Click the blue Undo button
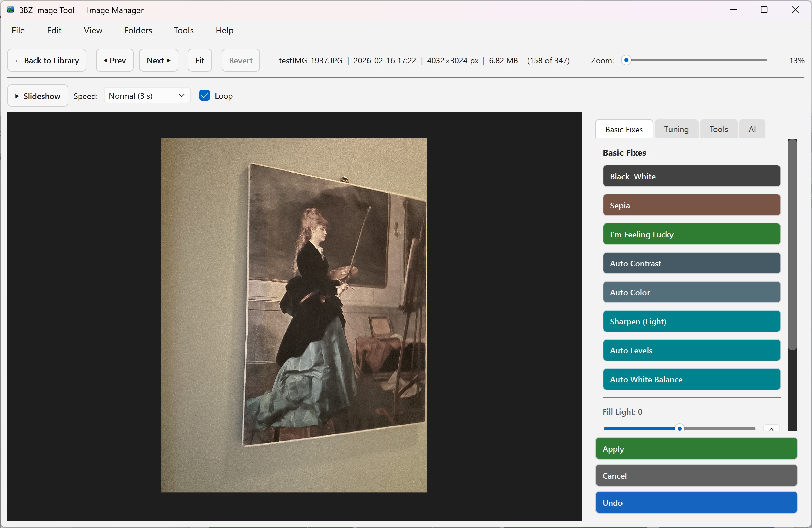This screenshot has height=528, width=812. tap(696, 502)
